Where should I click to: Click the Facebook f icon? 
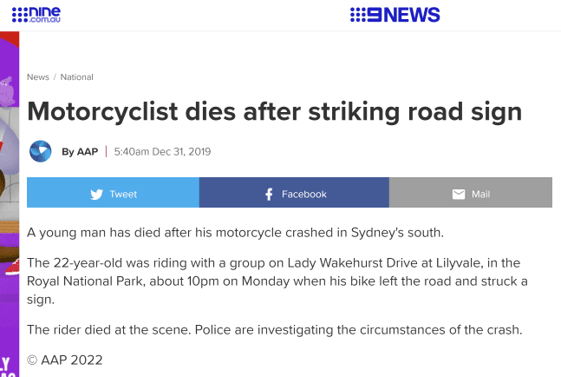coord(269,194)
